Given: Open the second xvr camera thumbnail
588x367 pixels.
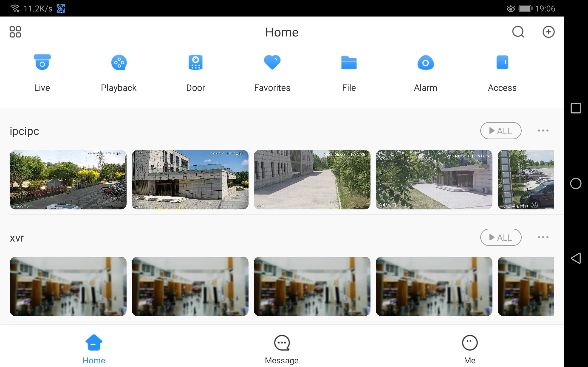Looking at the screenshot, I should coord(190,286).
